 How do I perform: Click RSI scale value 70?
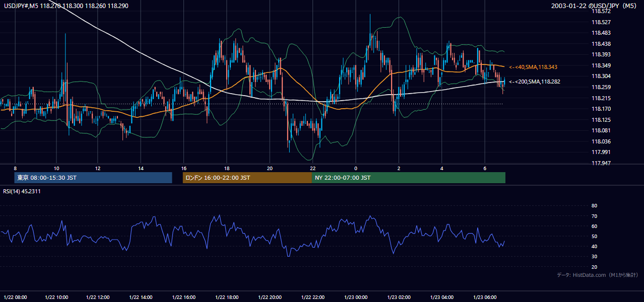pyautogui.click(x=594, y=216)
